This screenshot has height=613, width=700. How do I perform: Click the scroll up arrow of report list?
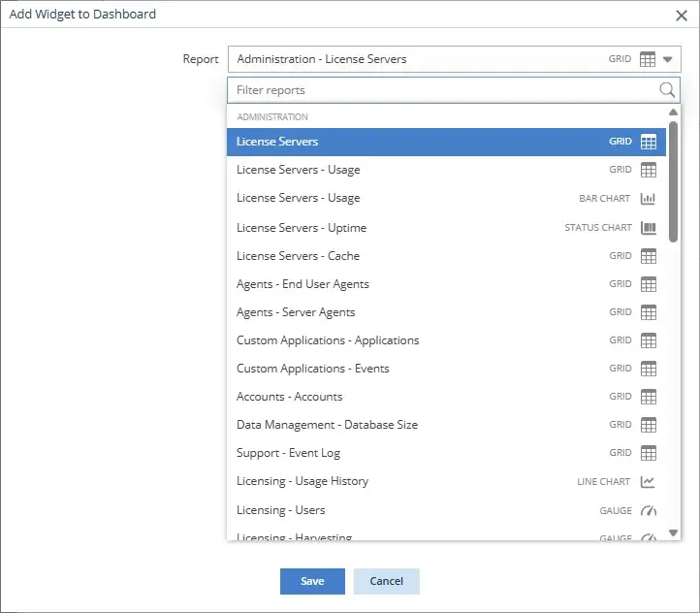coord(673,113)
